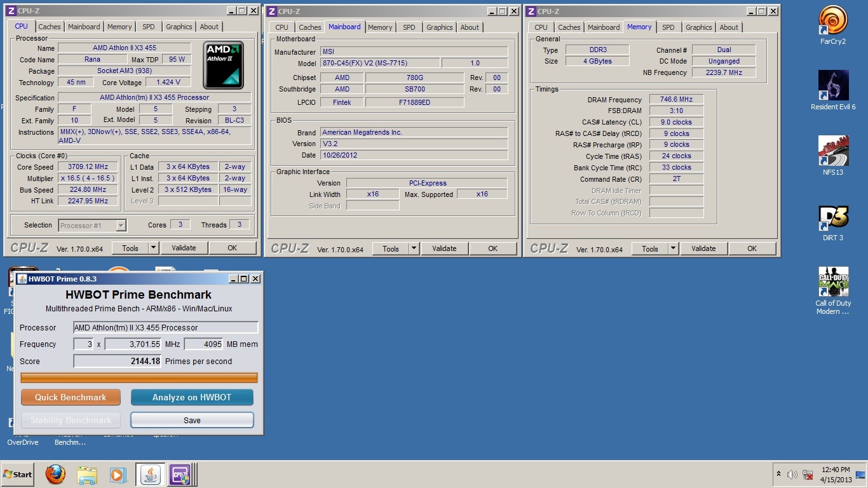Switch to the Java HWBOT Prime taskbar item
Viewport: 868px width, 488px height.
(151, 475)
